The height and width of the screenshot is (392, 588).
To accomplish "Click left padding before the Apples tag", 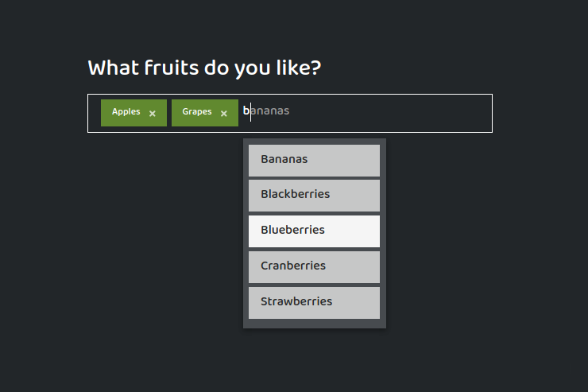I will point(95,113).
